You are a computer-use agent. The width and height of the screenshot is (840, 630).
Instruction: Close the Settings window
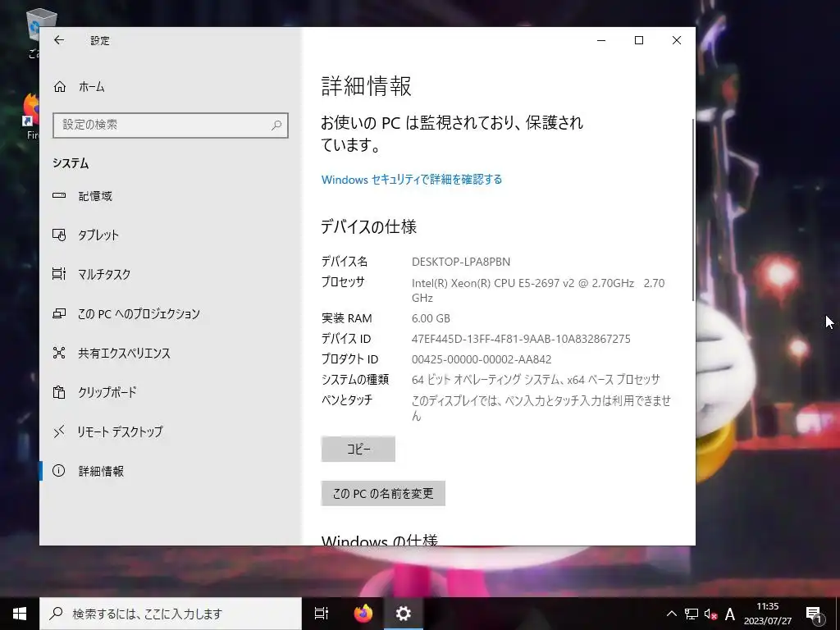pyautogui.click(x=677, y=40)
